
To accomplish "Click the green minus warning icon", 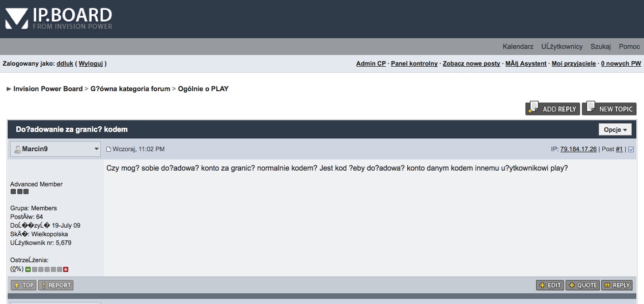I will pyautogui.click(x=29, y=269).
